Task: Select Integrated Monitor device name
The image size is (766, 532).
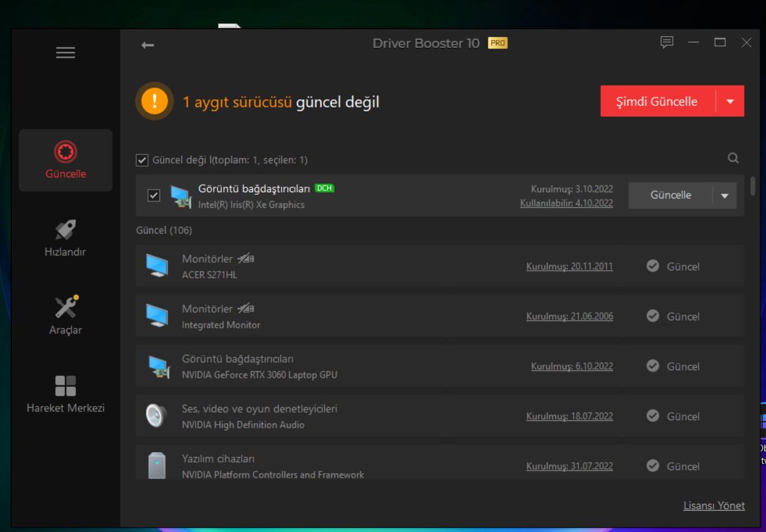Action: [x=221, y=325]
